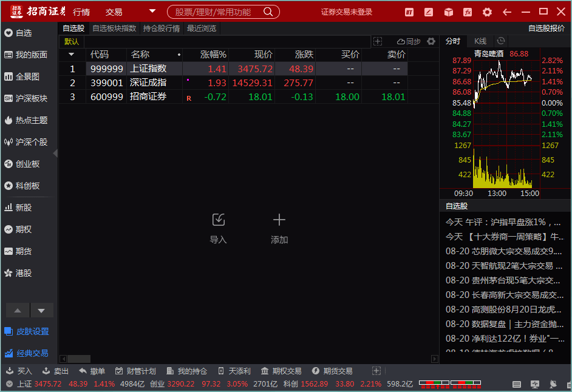This screenshot has width=572, height=392.
Task: Click the 股票/理财/常用功能 search box
Action: click(x=222, y=12)
